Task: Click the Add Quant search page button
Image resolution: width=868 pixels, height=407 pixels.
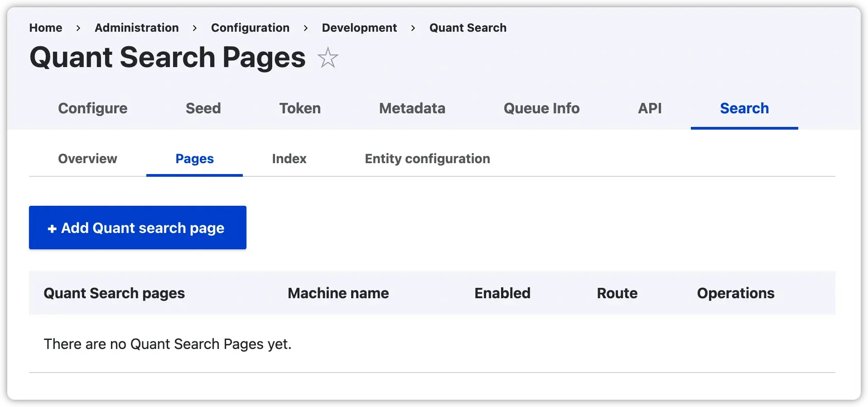Action: 138,228
